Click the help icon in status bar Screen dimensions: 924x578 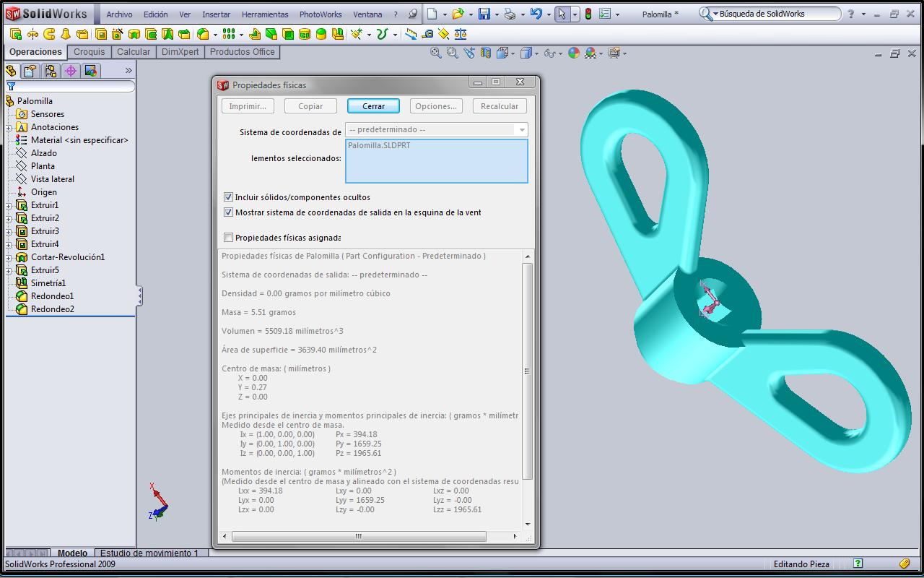pyautogui.click(x=858, y=564)
